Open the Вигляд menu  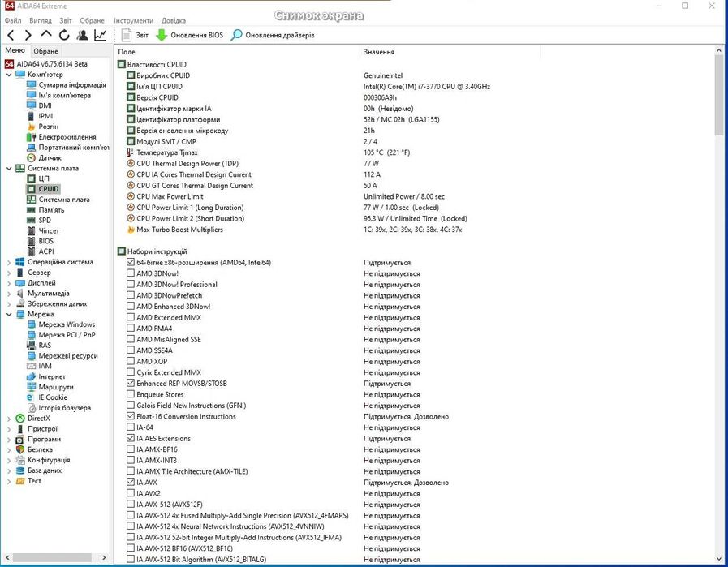click(x=41, y=20)
